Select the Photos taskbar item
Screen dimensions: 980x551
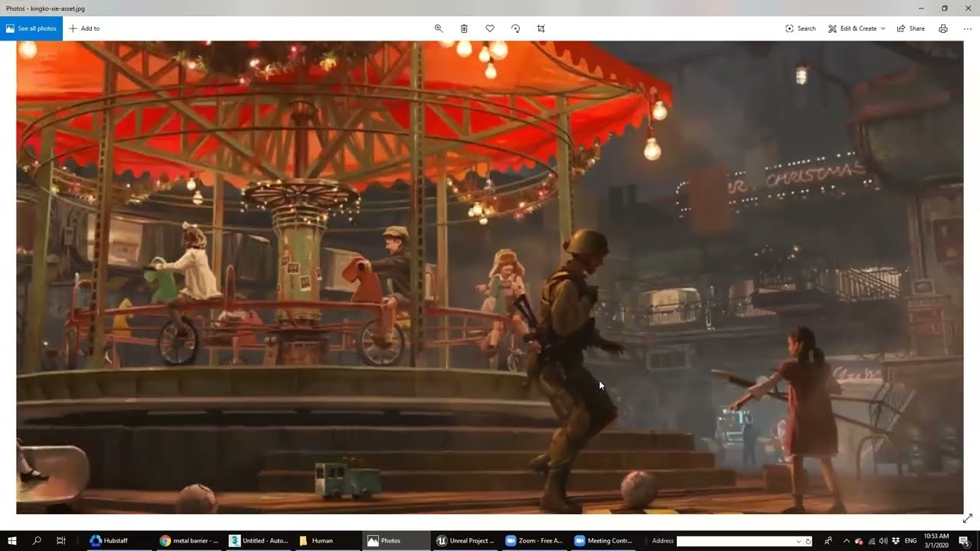[396, 540]
